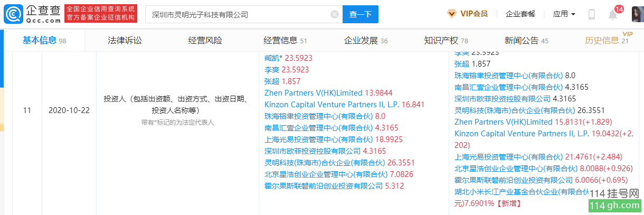Image resolution: width=644 pixels, height=215 pixels.
Task: Open 深圳市欧菲投资控股 after-change link
Action: click(502, 98)
